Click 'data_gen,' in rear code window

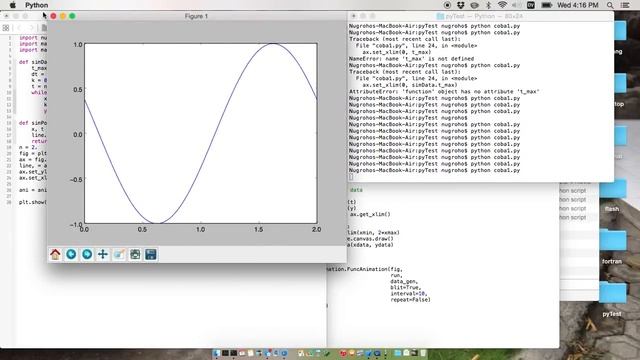404,281
